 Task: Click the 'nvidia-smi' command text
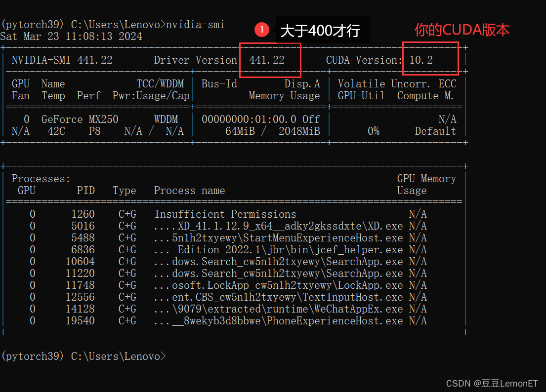point(195,25)
